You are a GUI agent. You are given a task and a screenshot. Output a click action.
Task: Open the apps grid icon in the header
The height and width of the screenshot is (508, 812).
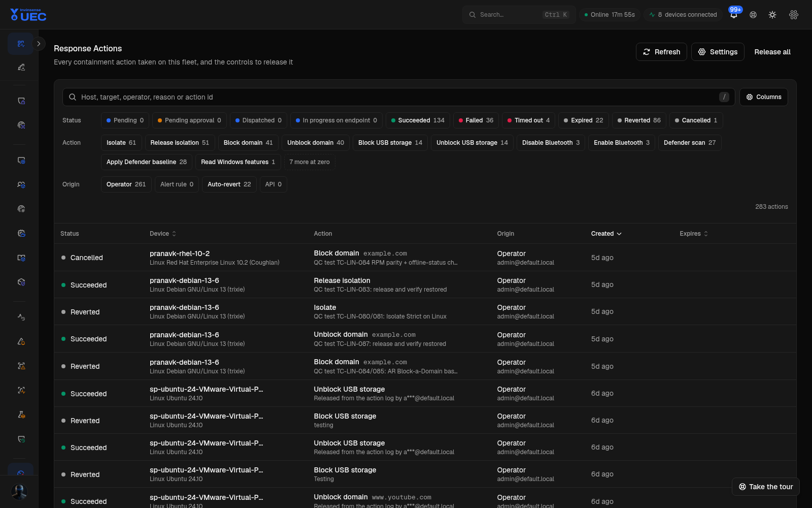tap(794, 15)
